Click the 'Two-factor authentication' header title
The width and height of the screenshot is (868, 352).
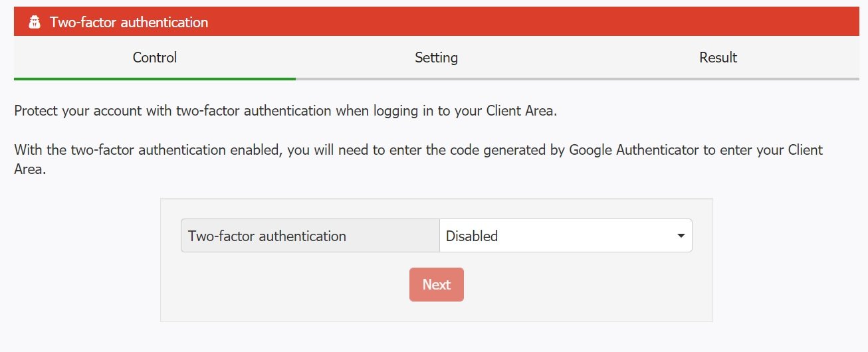pyautogui.click(x=129, y=23)
